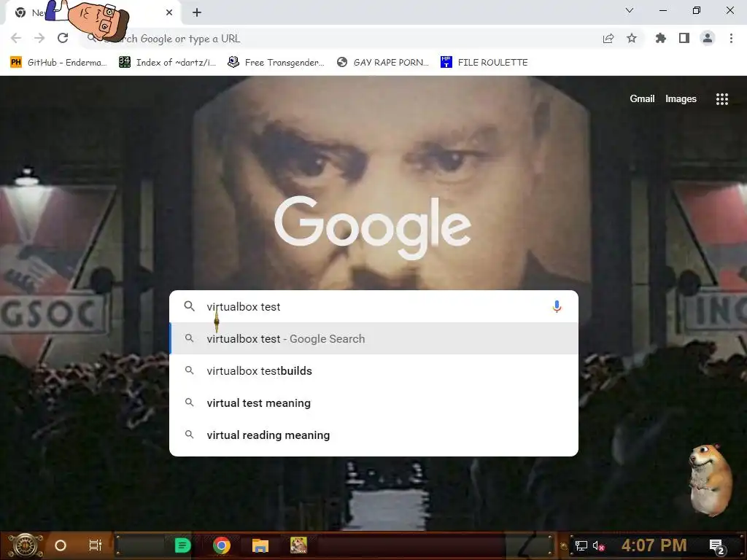
Task: Open the Google apps grid icon
Action: [x=722, y=98]
